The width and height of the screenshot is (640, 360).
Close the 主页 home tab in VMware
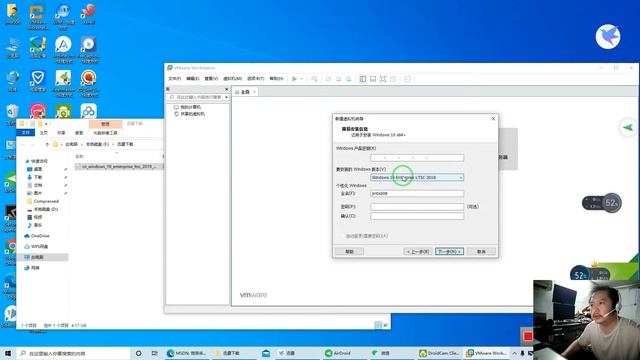pyautogui.click(x=254, y=92)
